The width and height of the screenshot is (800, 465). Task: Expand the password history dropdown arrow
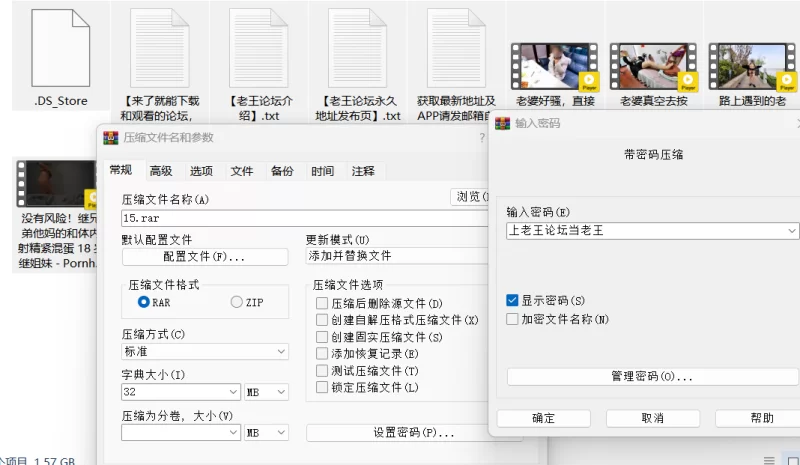coord(791,231)
